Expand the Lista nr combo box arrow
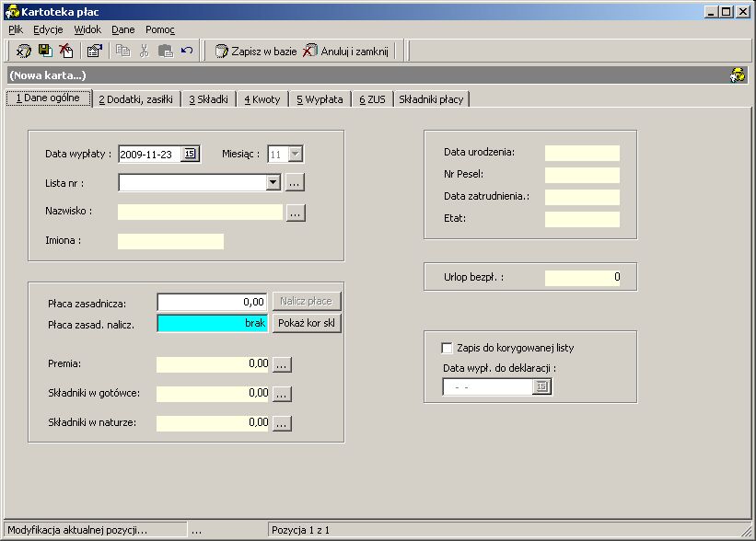 point(273,182)
